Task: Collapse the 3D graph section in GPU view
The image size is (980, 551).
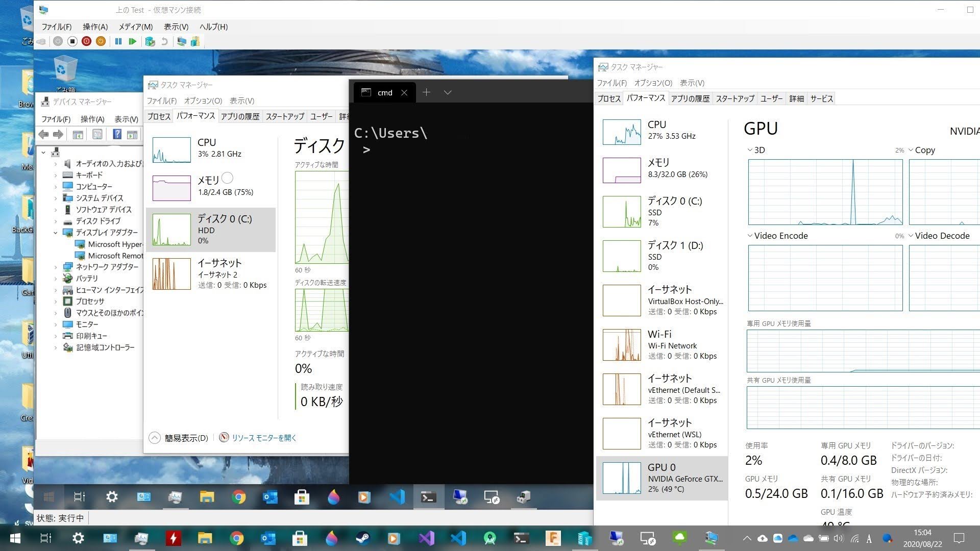Action: pos(749,149)
